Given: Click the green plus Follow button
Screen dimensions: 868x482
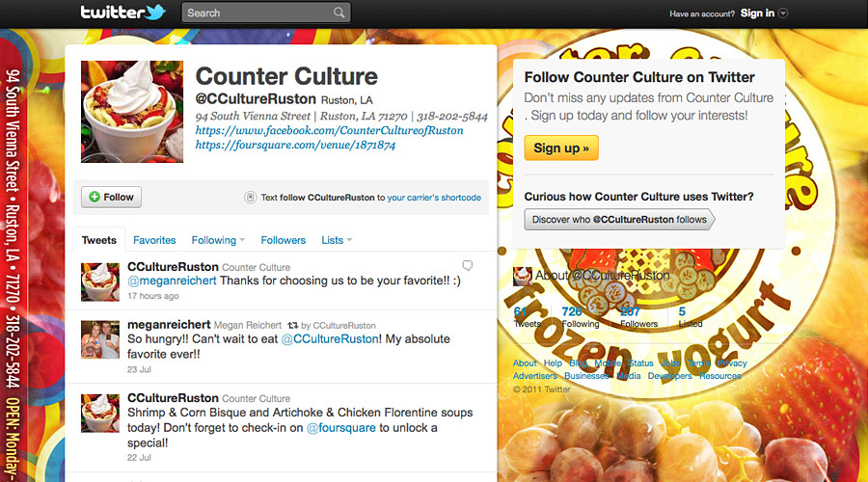Looking at the screenshot, I should point(111,197).
